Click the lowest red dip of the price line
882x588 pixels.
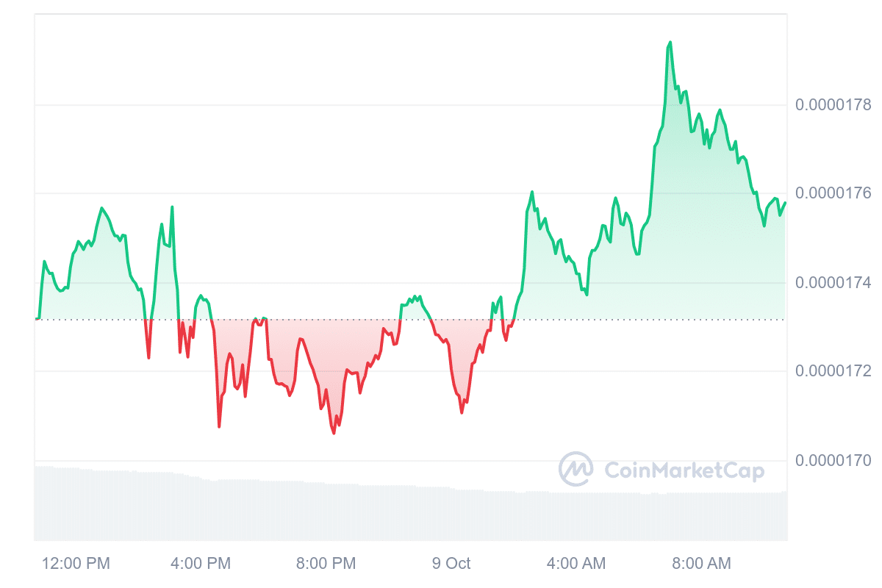(x=334, y=433)
